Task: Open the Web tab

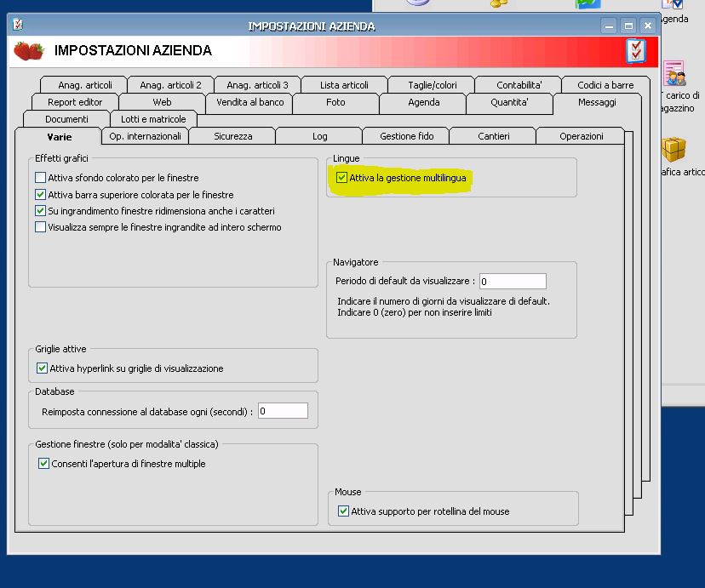Action: 162,102
